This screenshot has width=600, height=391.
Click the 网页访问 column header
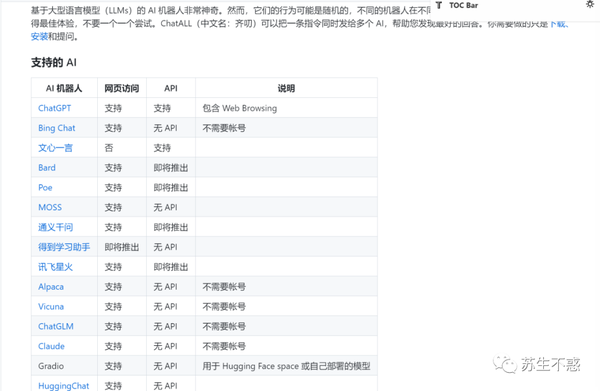(x=122, y=88)
